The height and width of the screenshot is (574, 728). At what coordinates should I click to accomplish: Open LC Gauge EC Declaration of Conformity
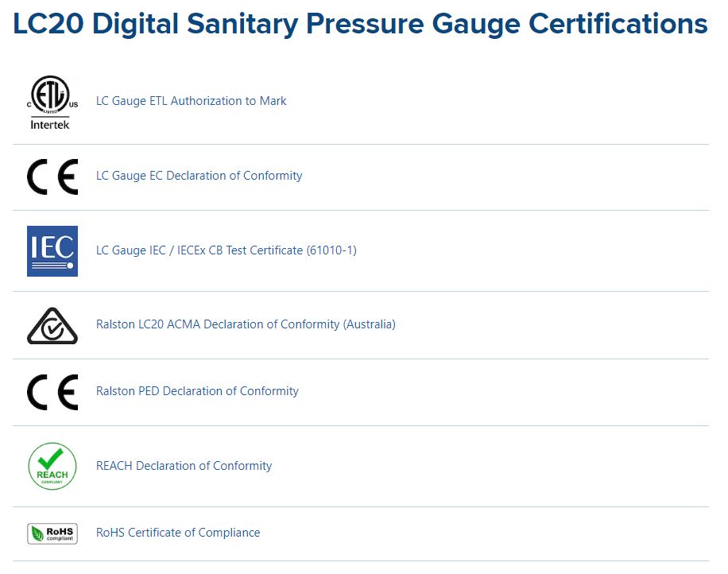[x=199, y=176]
